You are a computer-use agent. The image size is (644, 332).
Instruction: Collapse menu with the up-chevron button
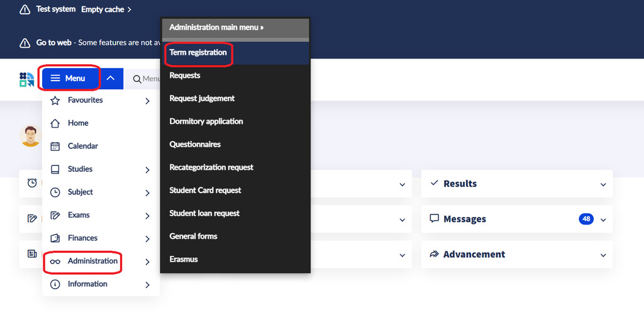pos(111,79)
